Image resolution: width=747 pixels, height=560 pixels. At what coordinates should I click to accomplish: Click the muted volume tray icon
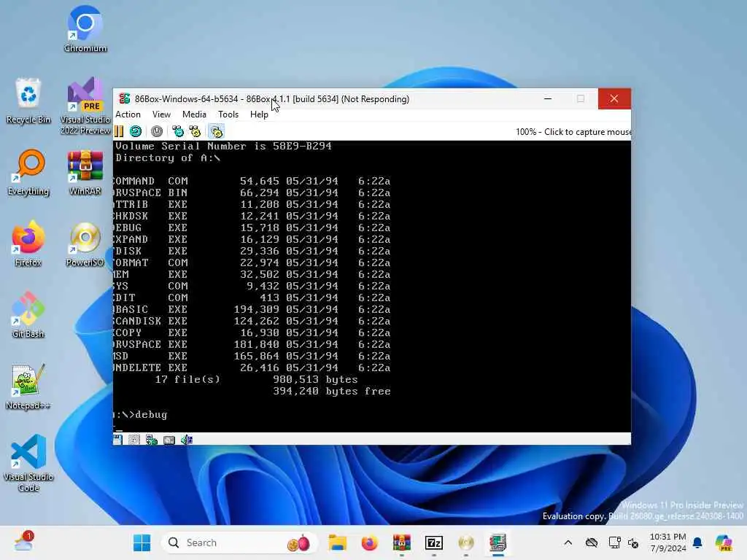coord(633,542)
